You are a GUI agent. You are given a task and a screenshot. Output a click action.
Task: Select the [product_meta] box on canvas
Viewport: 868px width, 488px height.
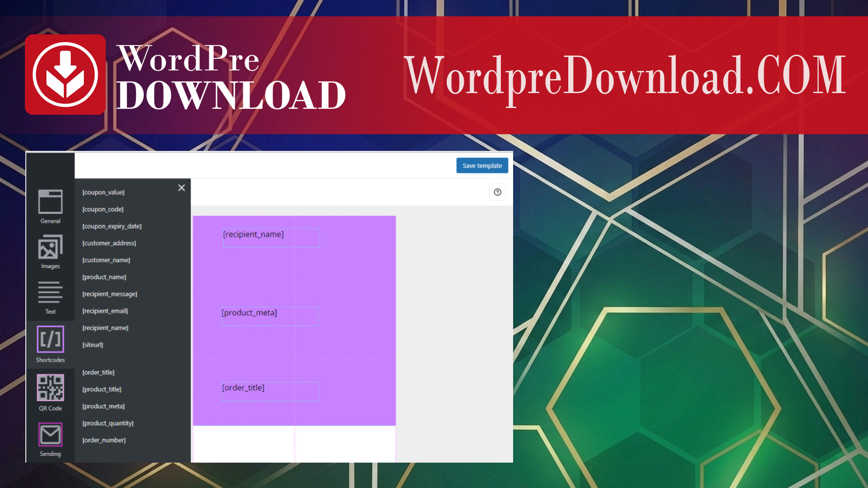[270, 316]
